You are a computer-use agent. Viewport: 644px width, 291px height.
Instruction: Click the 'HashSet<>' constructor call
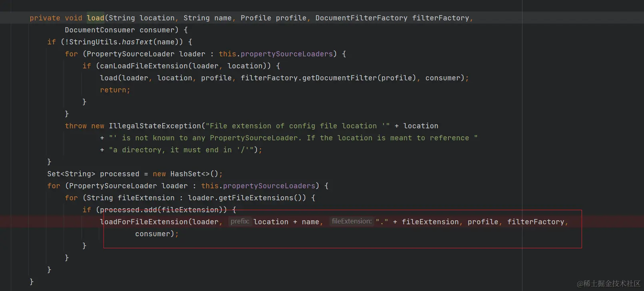[190, 174]
